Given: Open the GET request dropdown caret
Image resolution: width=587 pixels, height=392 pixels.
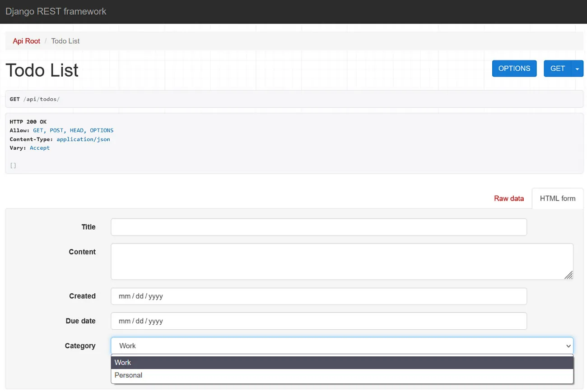Looking at the screenshot, I should [577, 68].
